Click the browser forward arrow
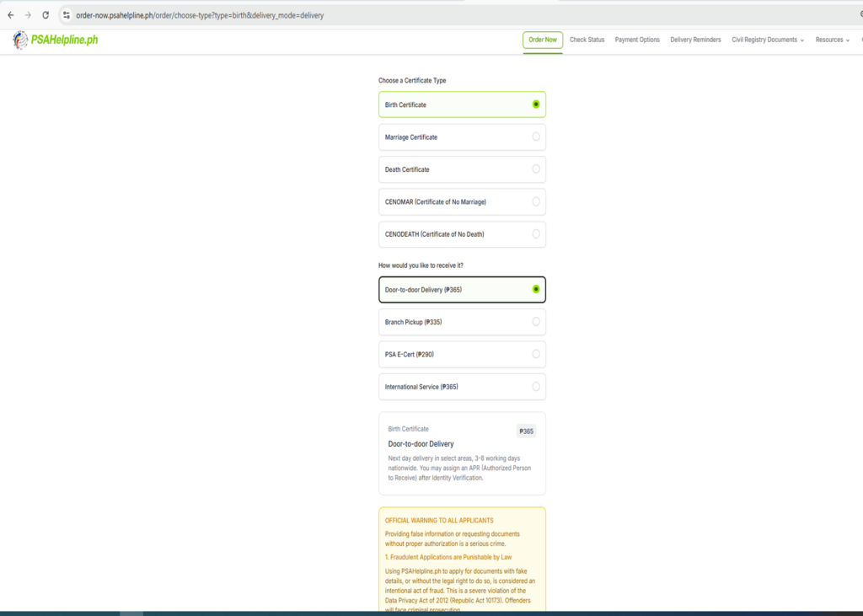The height and width of the screenshot is (616, 863). (28, 15)
